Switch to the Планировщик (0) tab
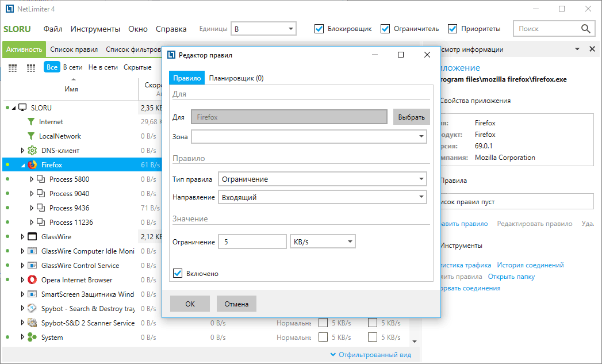The image size is (602, 364). coord(236,78)
